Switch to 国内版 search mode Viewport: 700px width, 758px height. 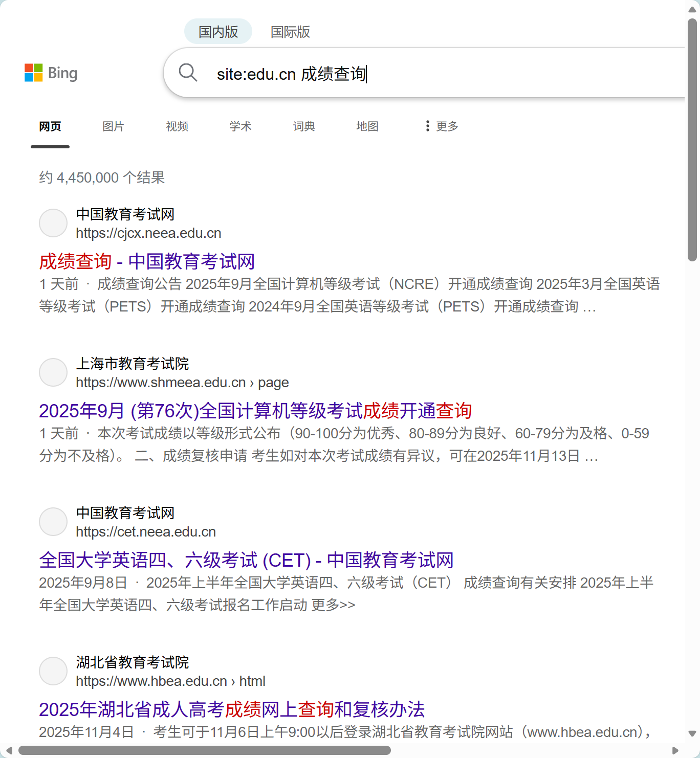click(218, 32)
